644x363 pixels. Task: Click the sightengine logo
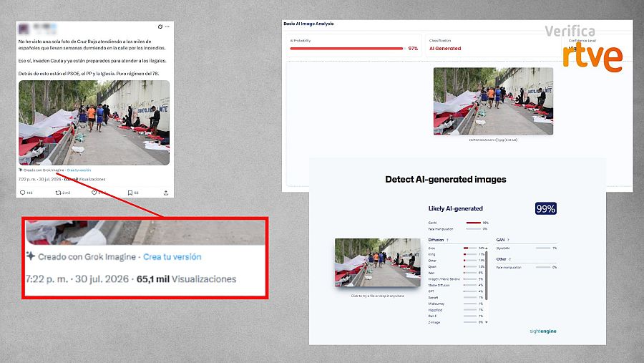point(543,331)
